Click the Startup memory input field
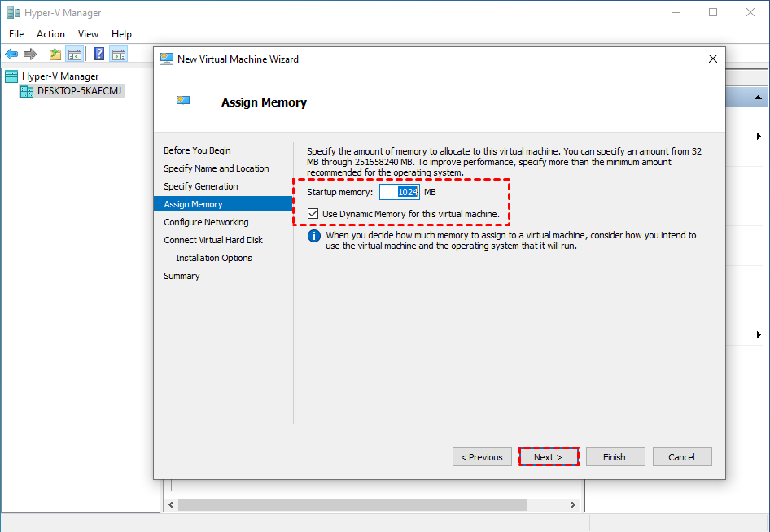The width and height of the screenshot is (770, 532). tap(400, 192)
